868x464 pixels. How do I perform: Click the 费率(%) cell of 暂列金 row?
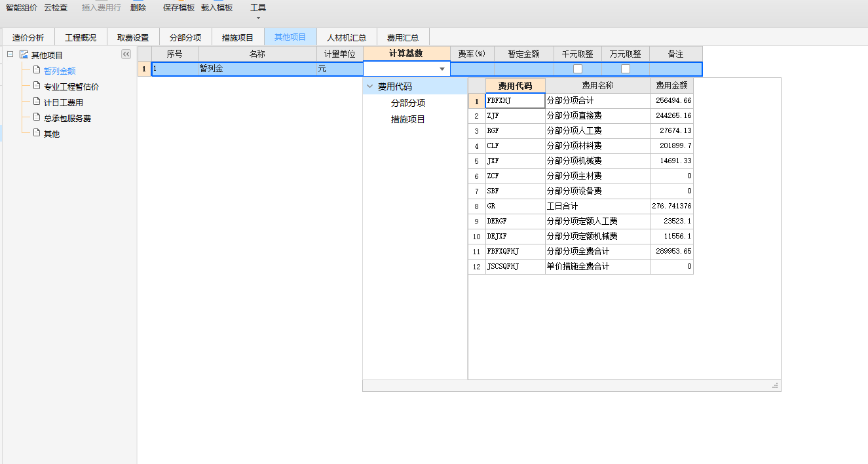(472, 69)
